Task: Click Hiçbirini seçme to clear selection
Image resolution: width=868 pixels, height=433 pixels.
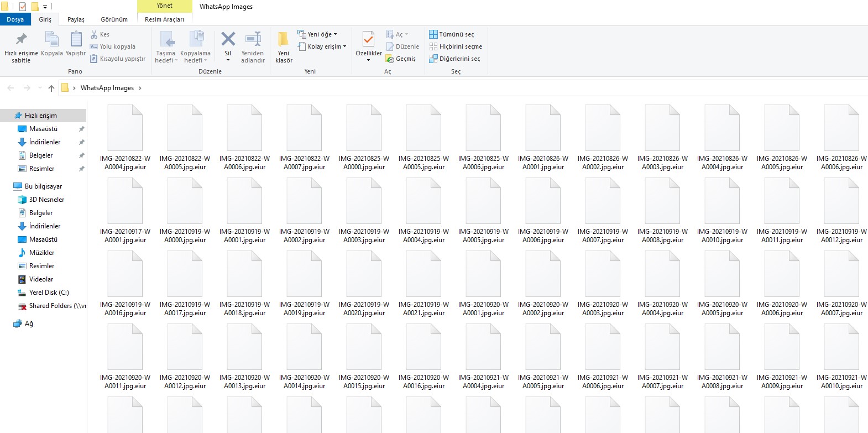Action: pos(456,46)
